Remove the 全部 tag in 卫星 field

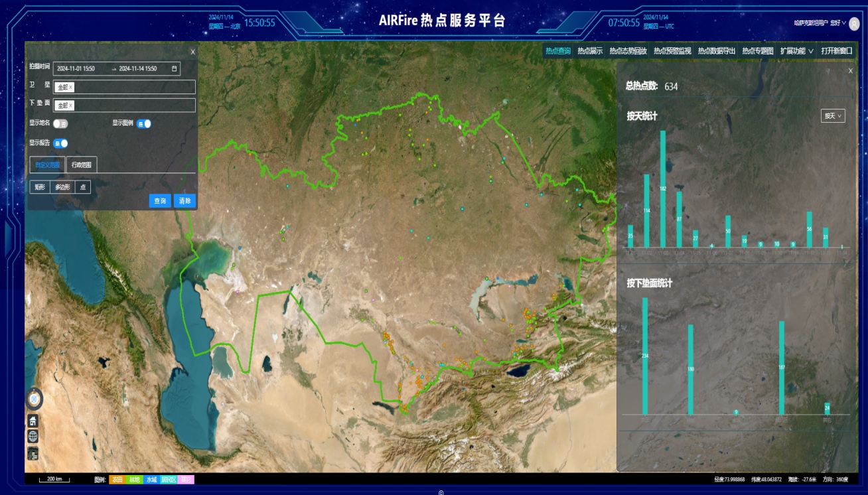click(x=71, y=88)
